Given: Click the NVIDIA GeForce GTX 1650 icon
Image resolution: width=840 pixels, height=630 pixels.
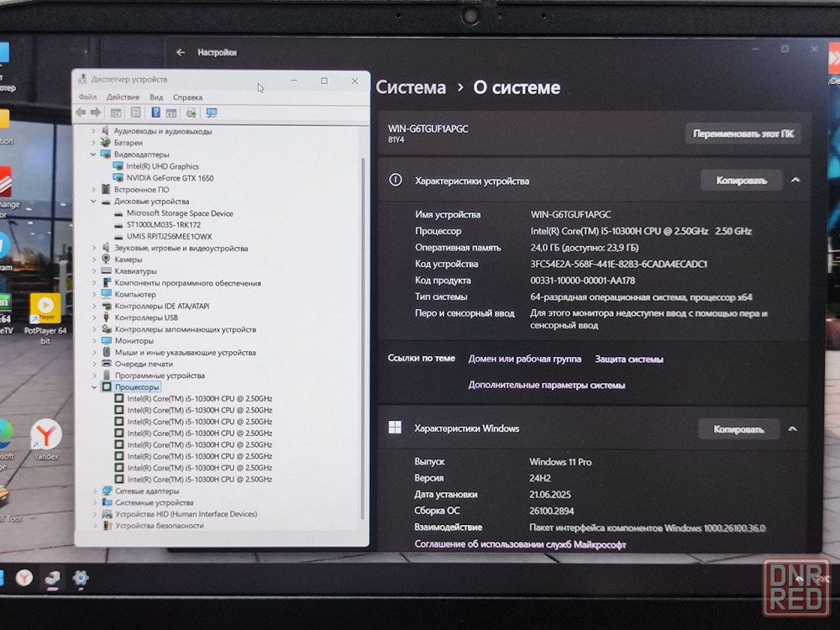Looking at the screenshot, I should coord(118,178).
